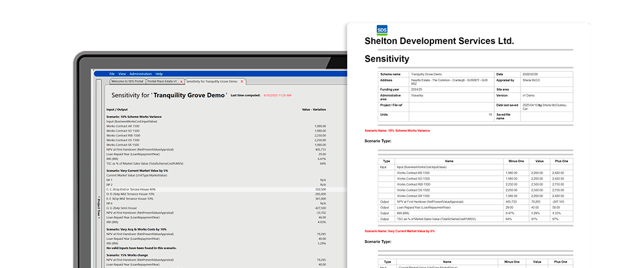Click the Minus One column header in report

point(515,161)
